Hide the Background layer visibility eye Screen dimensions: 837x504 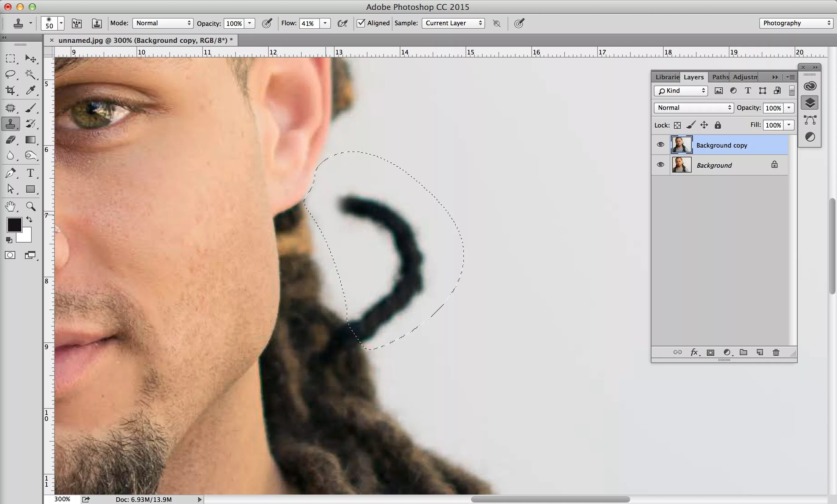click(660, 165)
